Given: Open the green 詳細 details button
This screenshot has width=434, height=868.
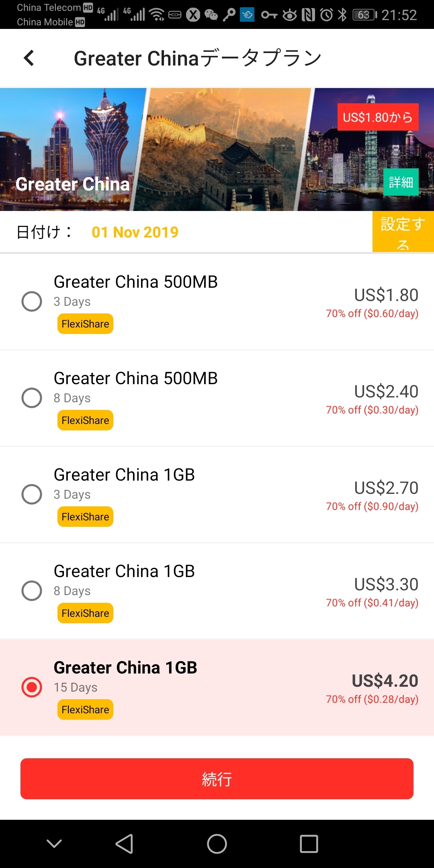Looking at the screenshot, I should 401,182.
